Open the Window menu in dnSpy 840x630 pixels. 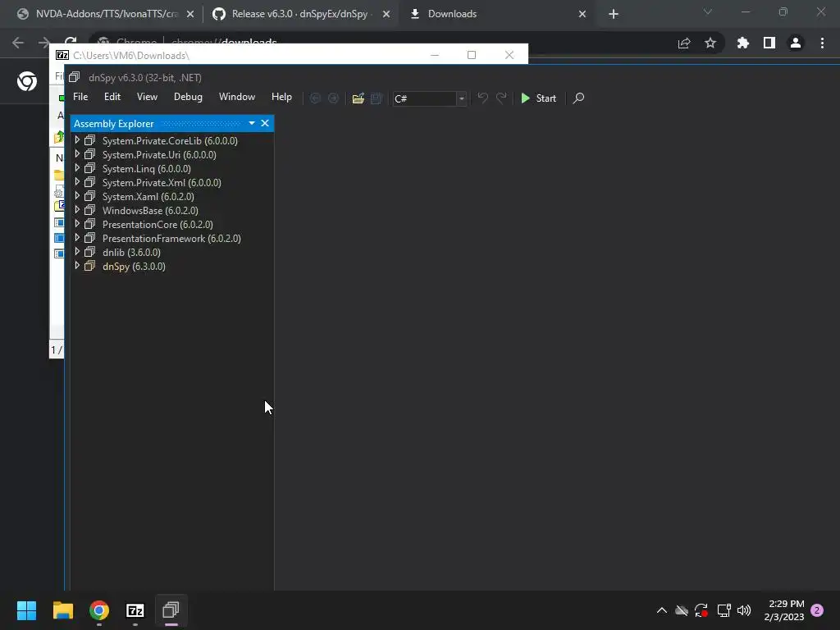point(237,97)
